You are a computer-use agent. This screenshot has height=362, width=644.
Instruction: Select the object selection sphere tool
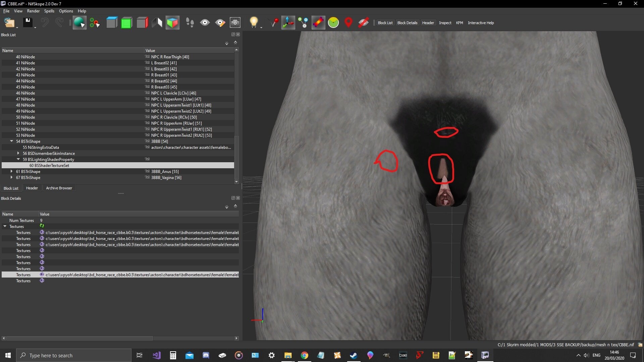79,23
